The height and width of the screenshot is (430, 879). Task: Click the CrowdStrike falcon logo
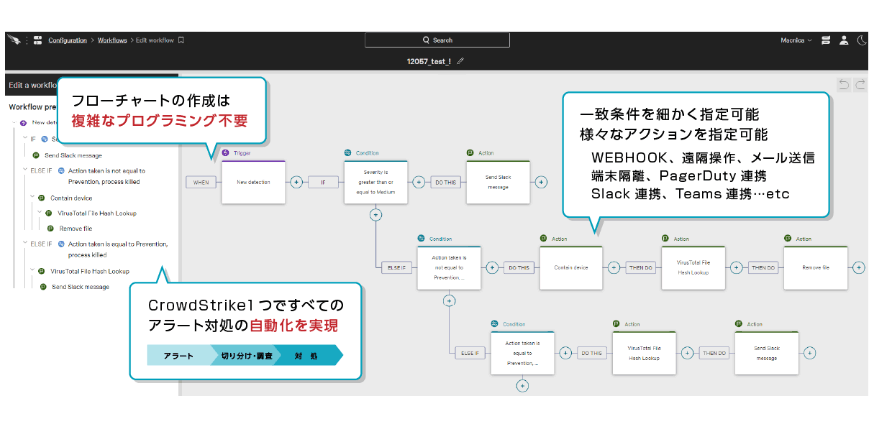14,40
